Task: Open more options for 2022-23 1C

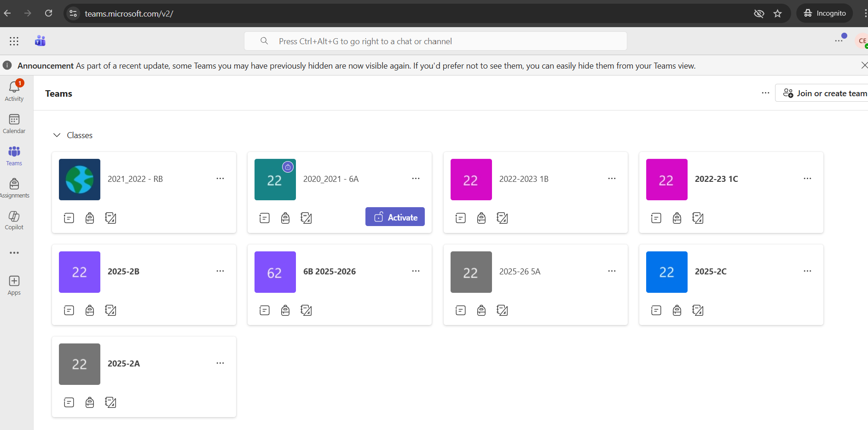Action: (x=807, y=179)
